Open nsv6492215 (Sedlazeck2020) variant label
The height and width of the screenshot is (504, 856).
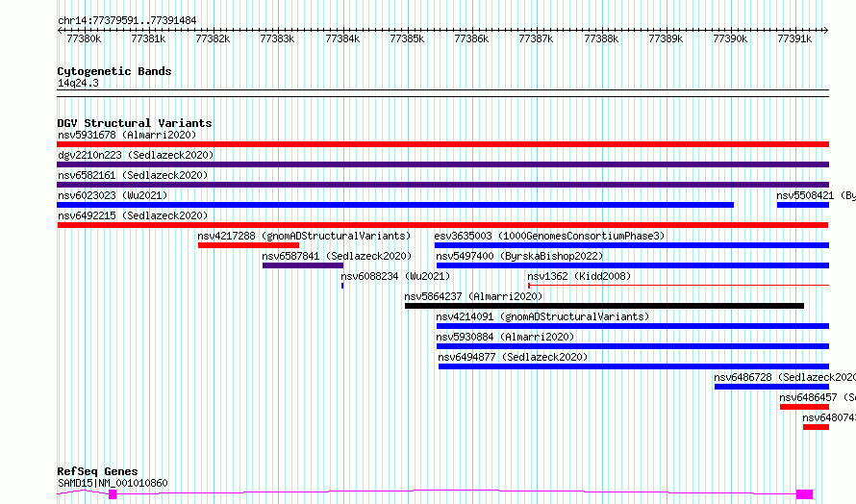(x=133, y=215)
